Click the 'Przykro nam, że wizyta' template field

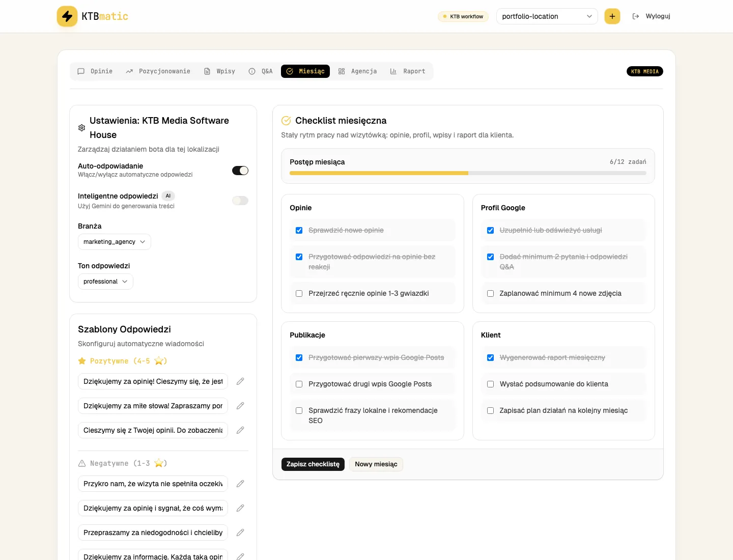(153, 484)
